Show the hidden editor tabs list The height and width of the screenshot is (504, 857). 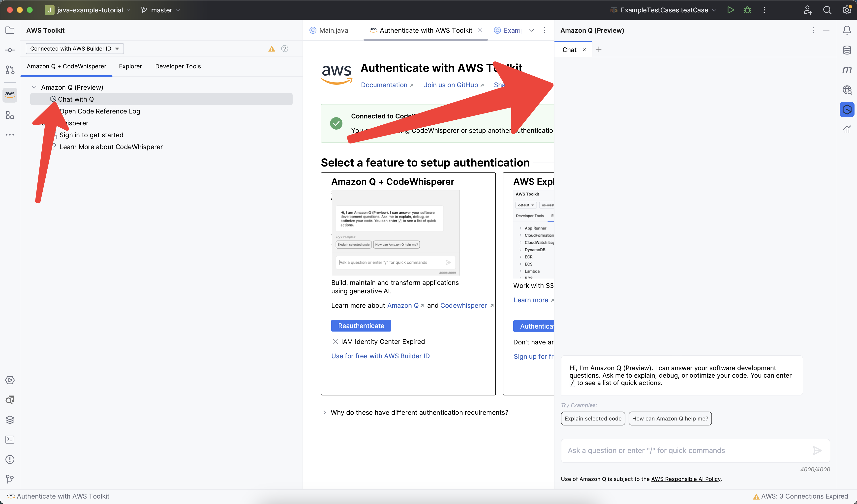(x=532, y=30)
